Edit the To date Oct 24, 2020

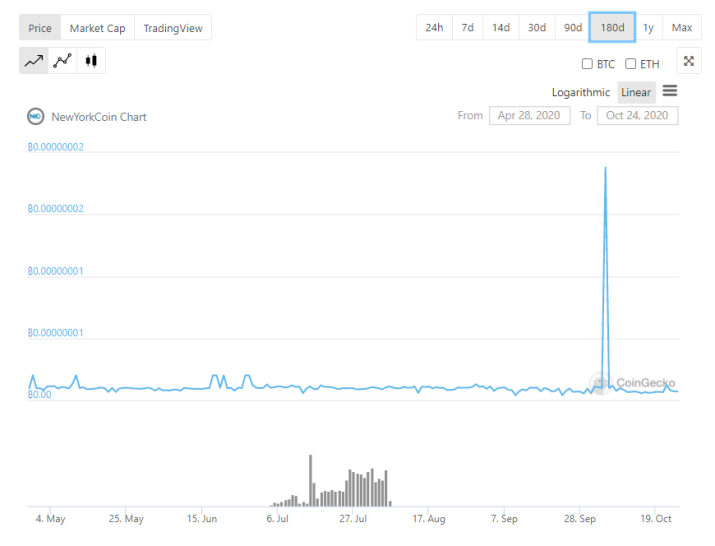pyautogui.click(x=637, y=115)
